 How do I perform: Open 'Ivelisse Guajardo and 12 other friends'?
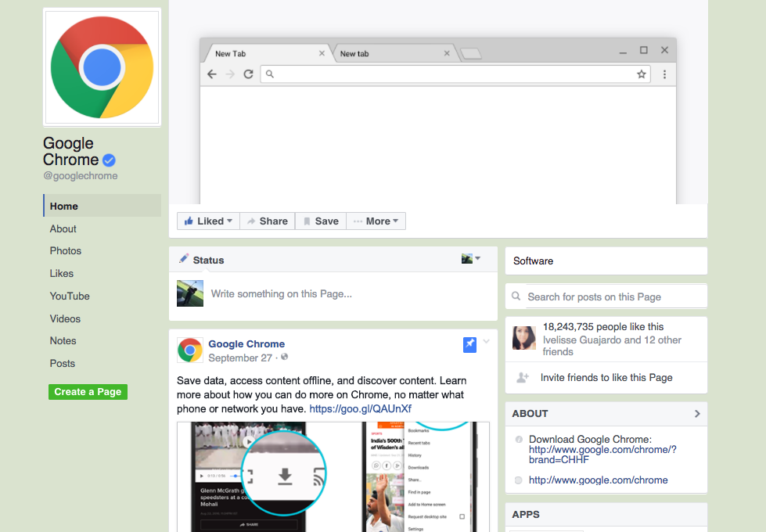(x=612, y=346)
